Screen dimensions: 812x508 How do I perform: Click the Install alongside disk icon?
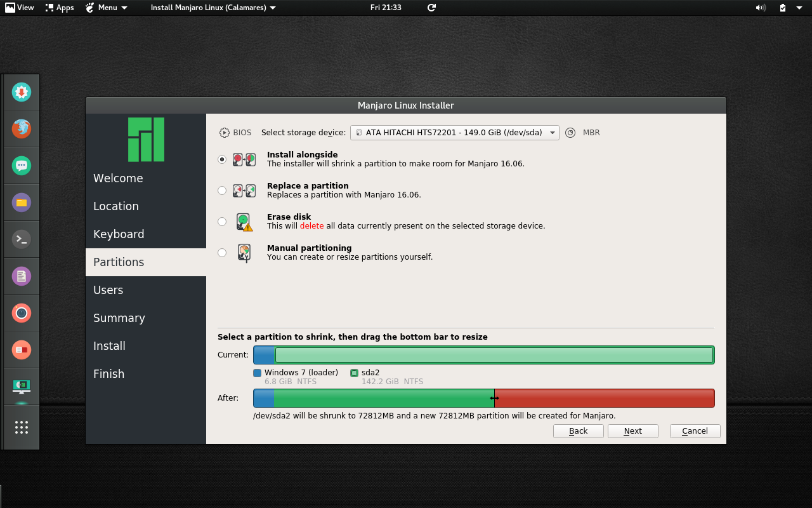244,159
